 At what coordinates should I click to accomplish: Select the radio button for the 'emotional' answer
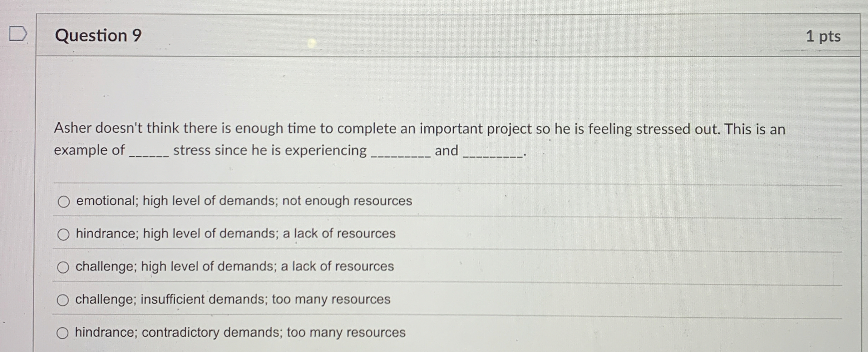64,202
